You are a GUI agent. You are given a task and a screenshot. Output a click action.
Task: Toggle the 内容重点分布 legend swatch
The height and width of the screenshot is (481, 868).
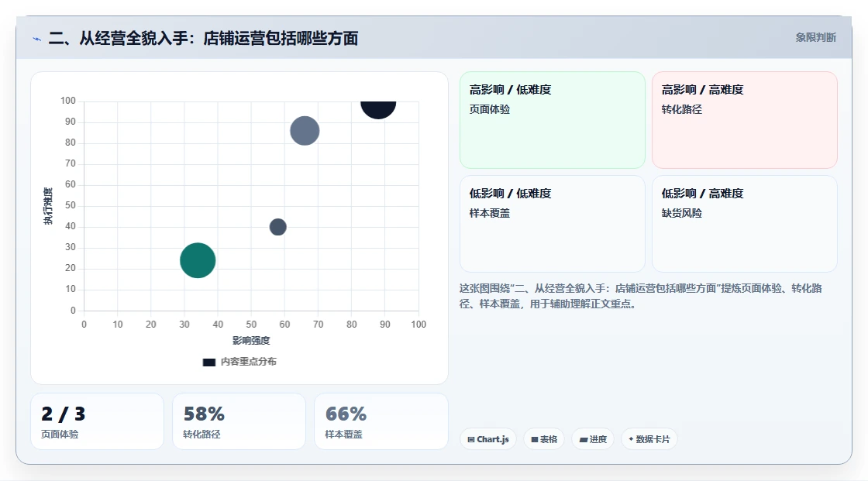click(208, 362)
